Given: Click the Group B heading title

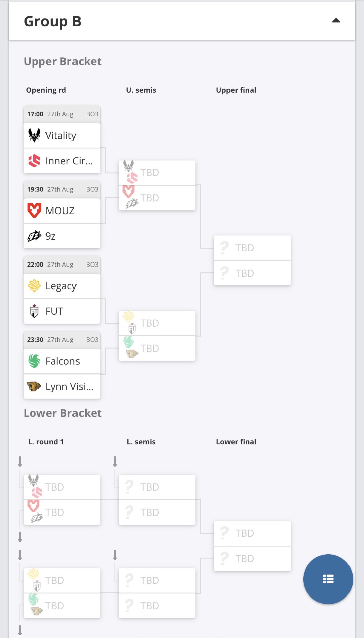Looking at the screenshot, I should (x=53, y=21).
